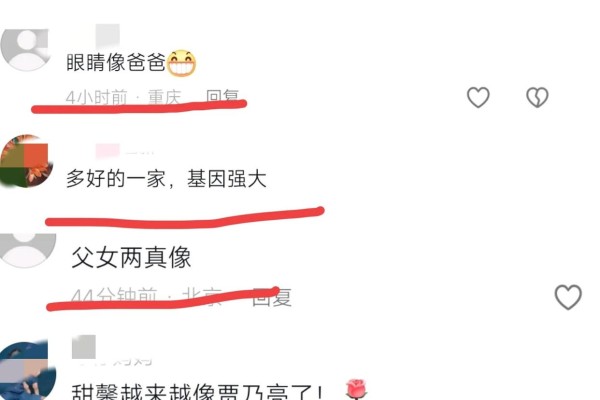Select the comment "甜馨越来越像贾乃亮了"
600x400 pixels.
[x=197, y=391]
